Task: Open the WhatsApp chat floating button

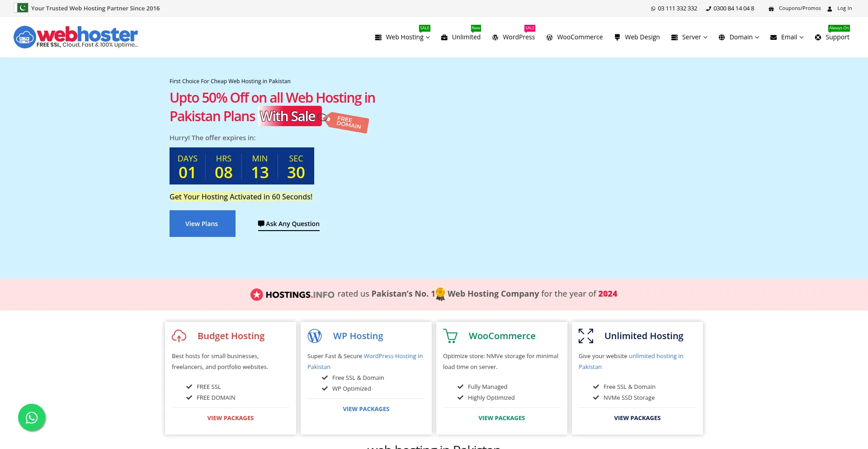Action: [32, 417]
